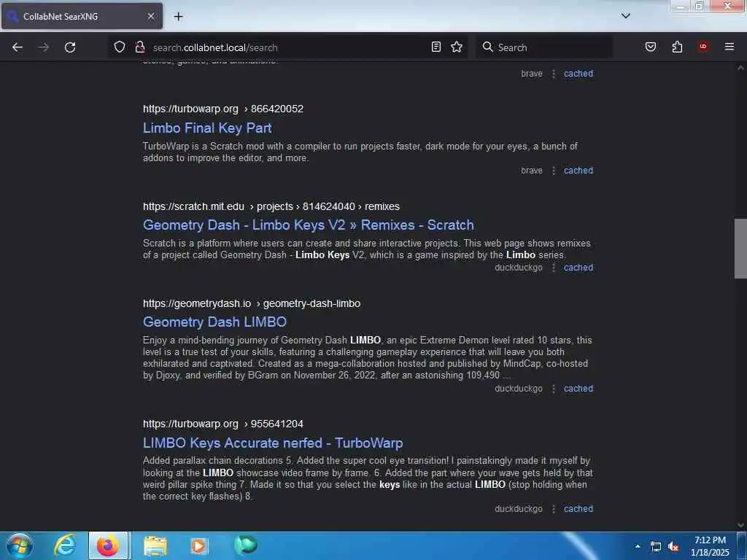Image resolution: width=747 pixels, height=560 pixels.
Task: Open the Extensions puzzle icon
Action: click(x=677, y=47)
